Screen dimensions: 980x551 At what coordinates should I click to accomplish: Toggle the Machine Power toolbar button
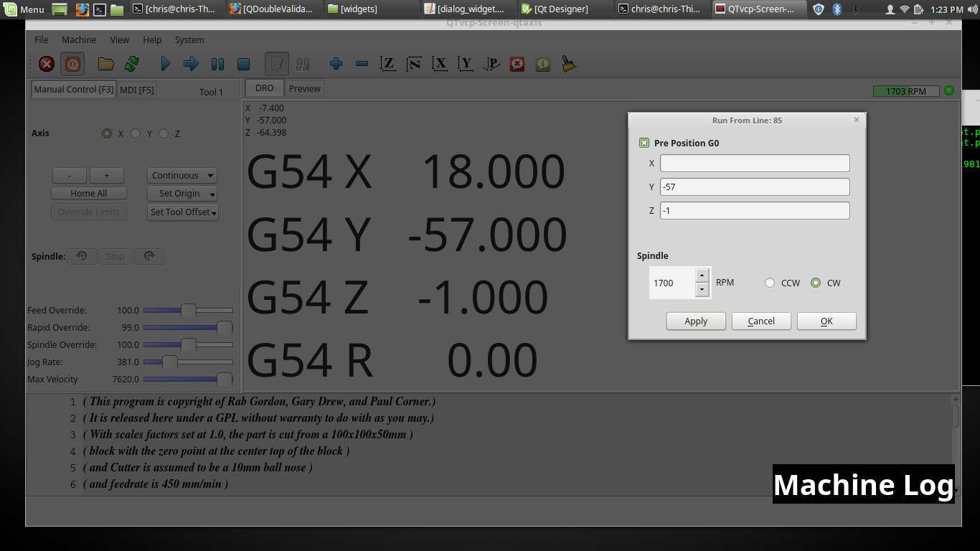(72, 64)
